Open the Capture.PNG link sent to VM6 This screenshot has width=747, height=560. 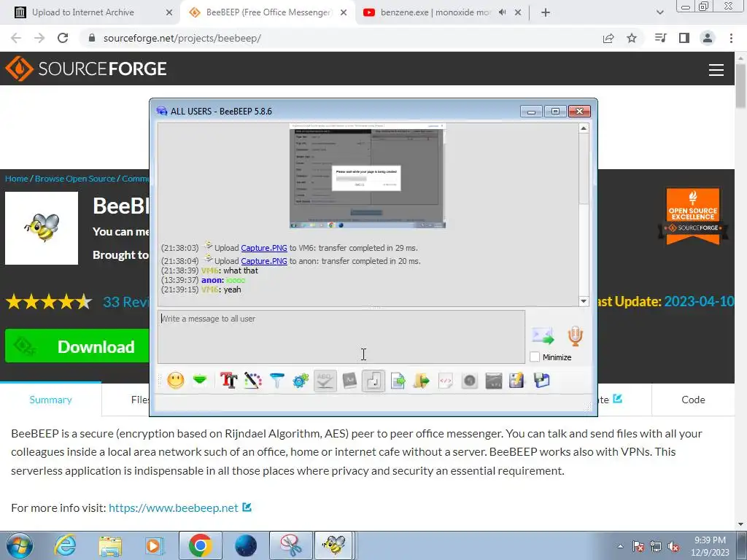pyautogui.click(x=264, y=248)
